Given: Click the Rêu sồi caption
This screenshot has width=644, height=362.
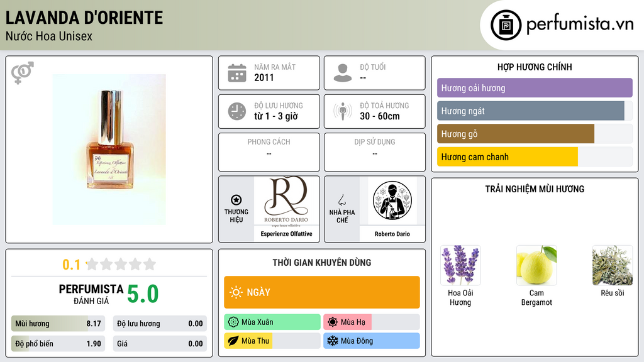Looking at the screenshot, I should (613, 293).
